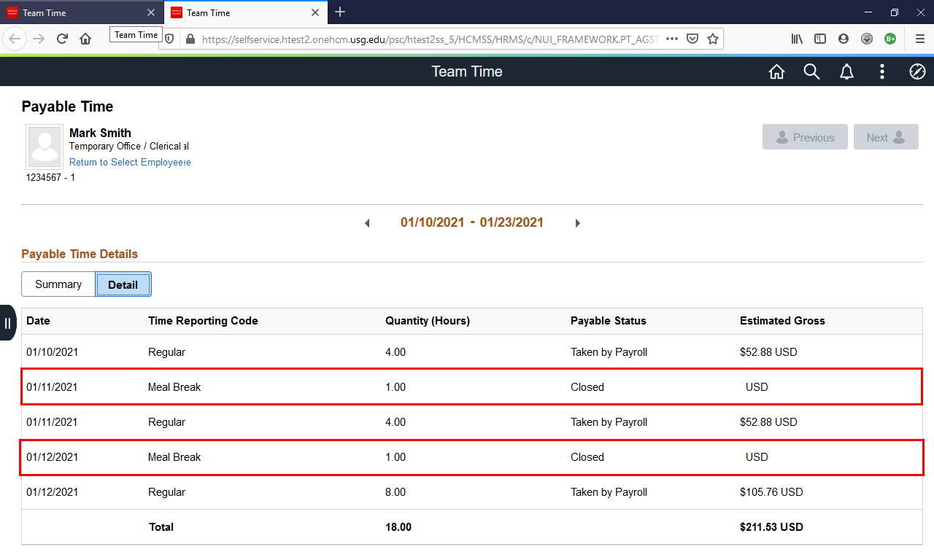The width and height of the screenshot is (934, 560).
Task: Bookmark this page with the star
Action: click(713, 39)
